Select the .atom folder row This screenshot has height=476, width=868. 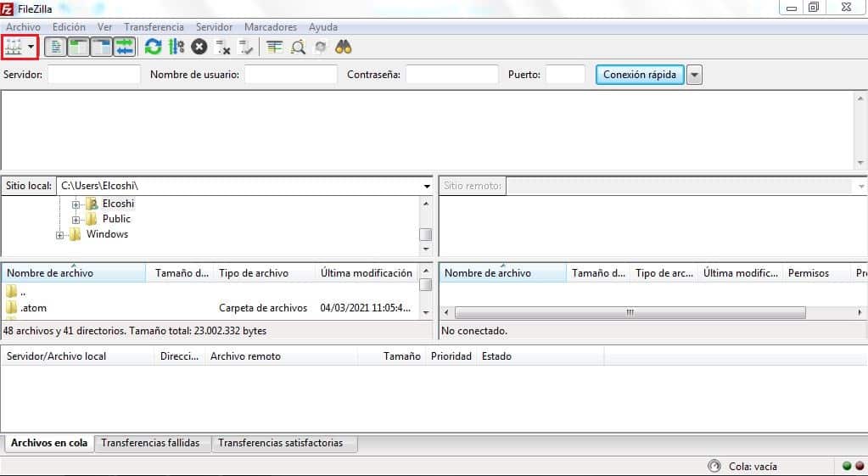click(210, 308)
